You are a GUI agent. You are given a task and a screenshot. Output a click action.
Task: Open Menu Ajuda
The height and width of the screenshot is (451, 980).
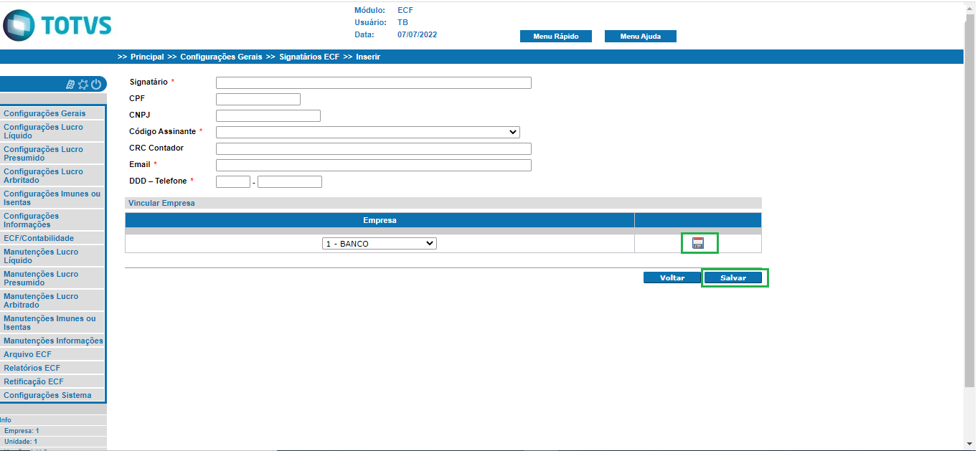[x=640, y=37]
